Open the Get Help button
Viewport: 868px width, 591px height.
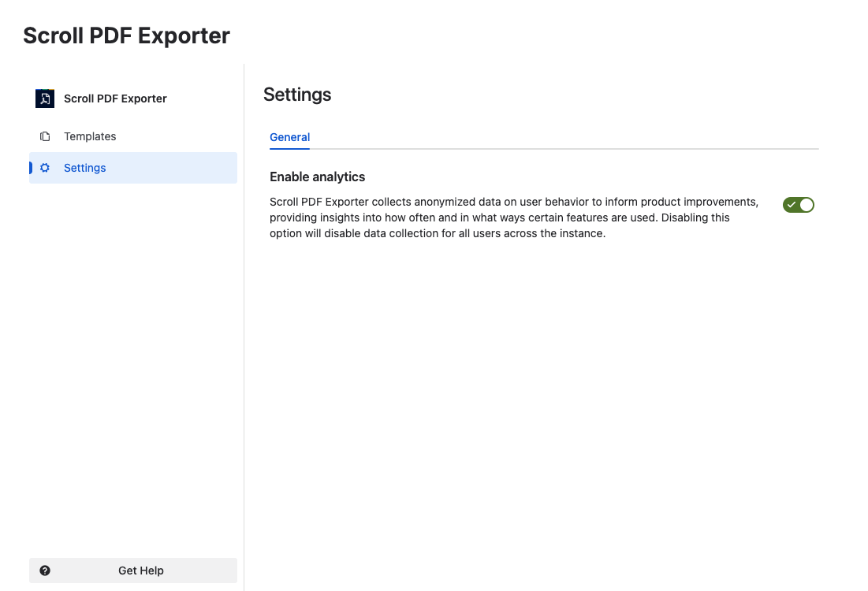coord(133,571)
